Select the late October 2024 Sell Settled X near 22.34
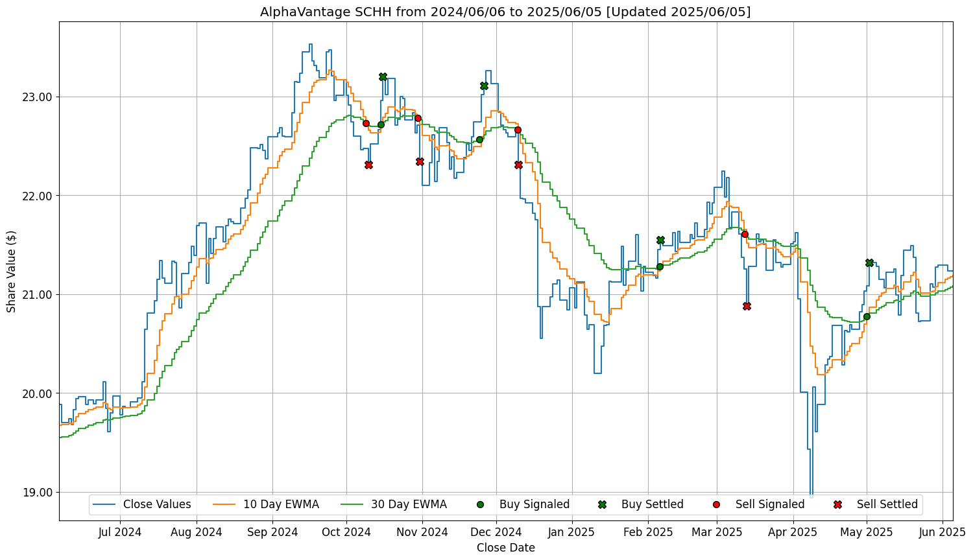This screenshot has width=973, height=560. click(420, 161)
